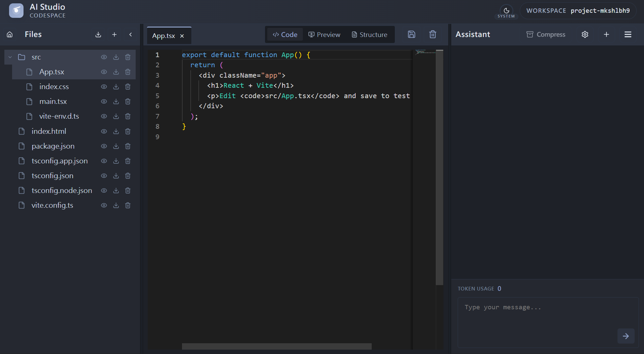The height and width of the screenshot is (354, 644).
Task: Collapse the src folder
Action: [10, 57]
